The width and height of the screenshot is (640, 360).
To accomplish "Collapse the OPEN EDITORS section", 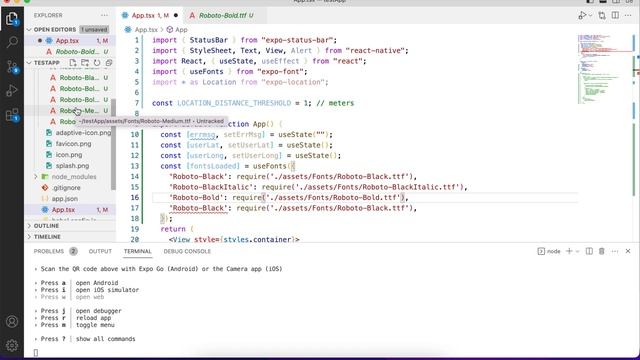I will 29,29.
